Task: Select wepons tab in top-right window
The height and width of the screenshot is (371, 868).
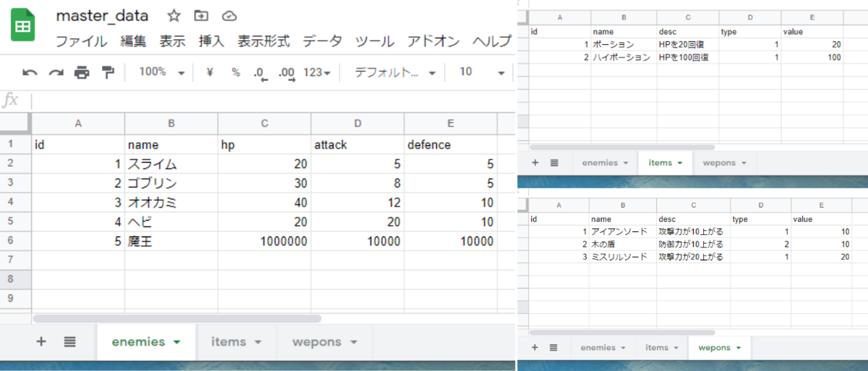Action: tap(724, 163)
